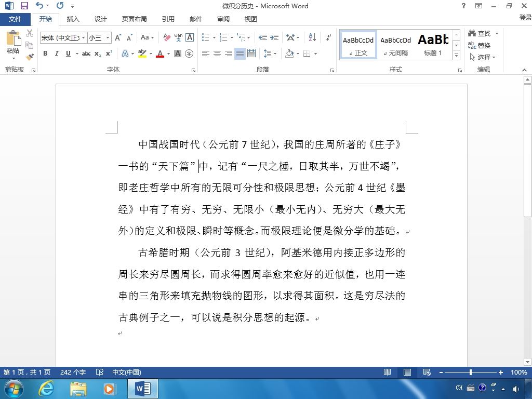Toggle Underline formatting
532x399 pixels.
[x=68, y=54]
